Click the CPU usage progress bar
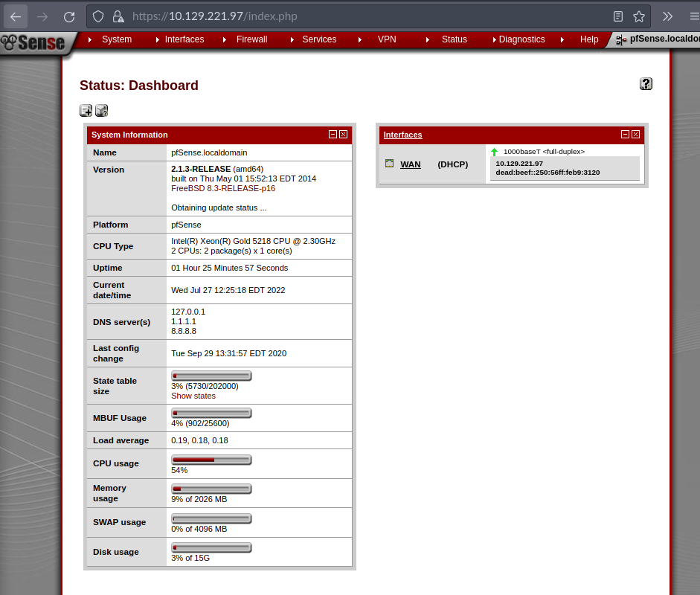This screenshot has height=595, width=700. pos(211,460)
